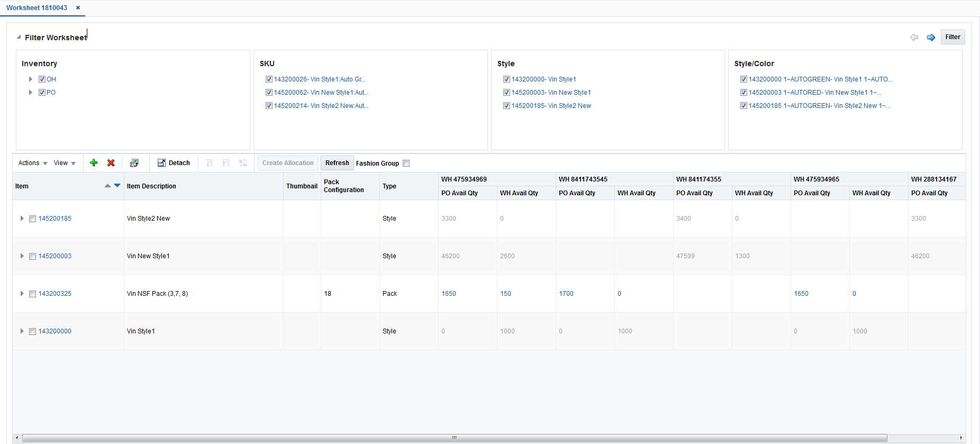Viewport: 980px width, 444px height.
Task: Open item link 143200325
Action: click(55, 294)
